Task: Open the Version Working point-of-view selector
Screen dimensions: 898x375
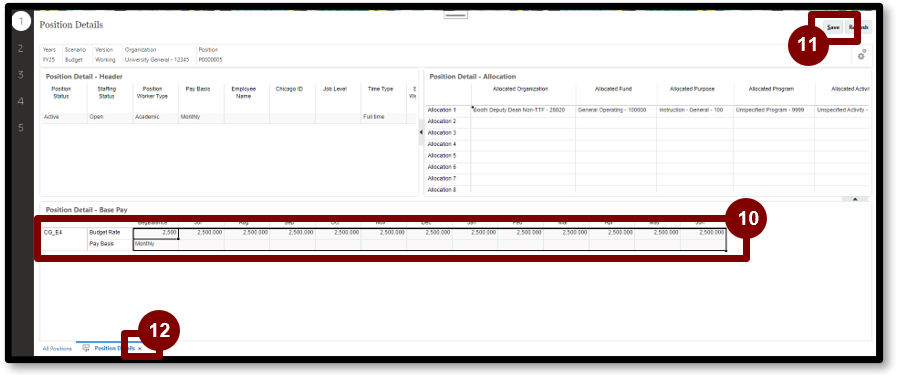Action: 105,55
